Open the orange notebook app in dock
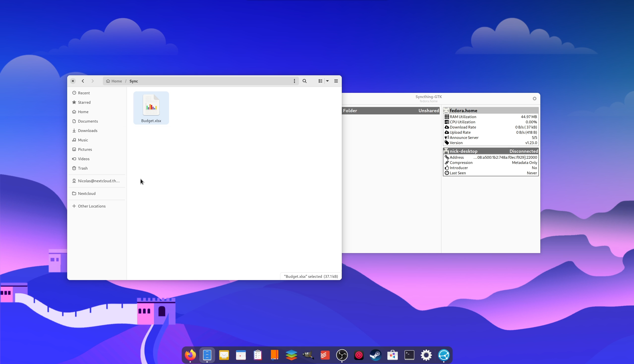This screenshot has width=634, height=364. coord(274,355)
